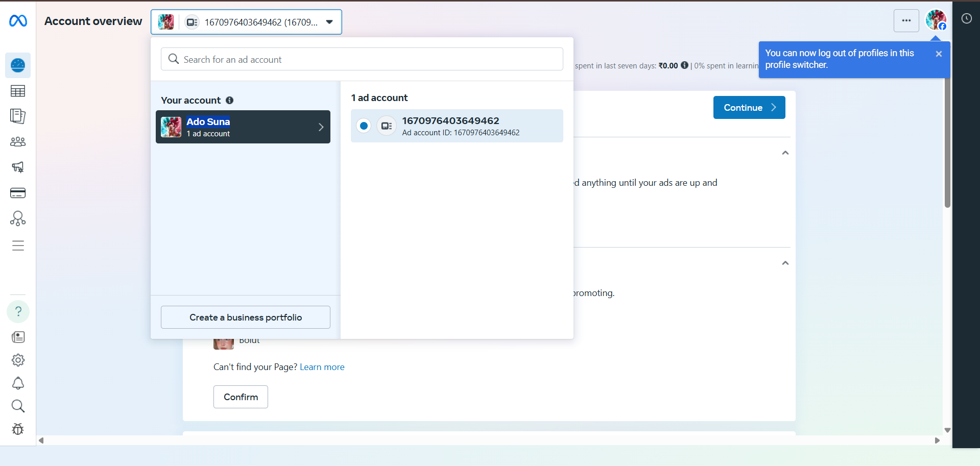Click the vertical scrollbar down arrow
The image size is (980, 466).
947,430
